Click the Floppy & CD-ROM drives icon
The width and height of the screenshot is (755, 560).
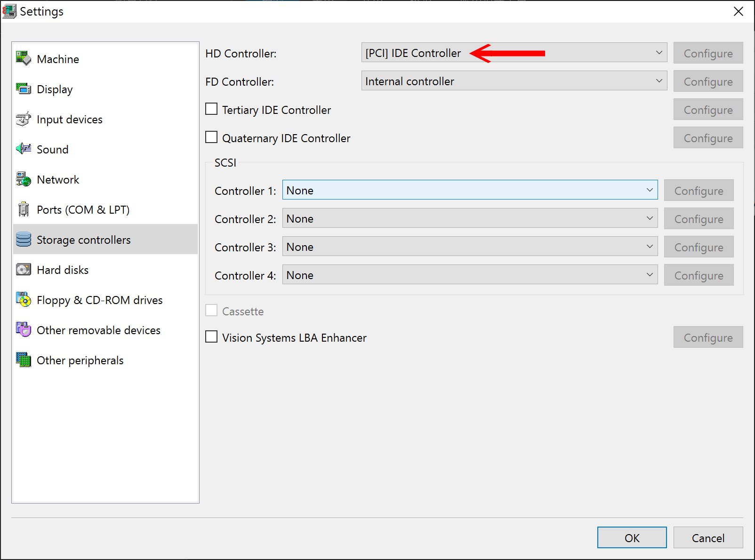[x=23, y=300]
